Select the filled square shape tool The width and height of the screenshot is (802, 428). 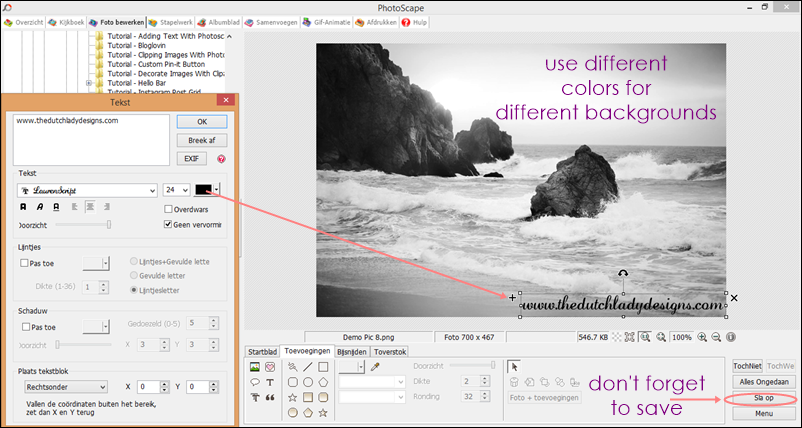[x=308, y=397]
